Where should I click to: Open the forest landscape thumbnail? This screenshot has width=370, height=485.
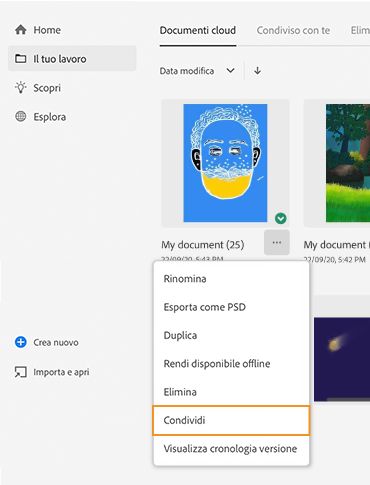(348, 163)
